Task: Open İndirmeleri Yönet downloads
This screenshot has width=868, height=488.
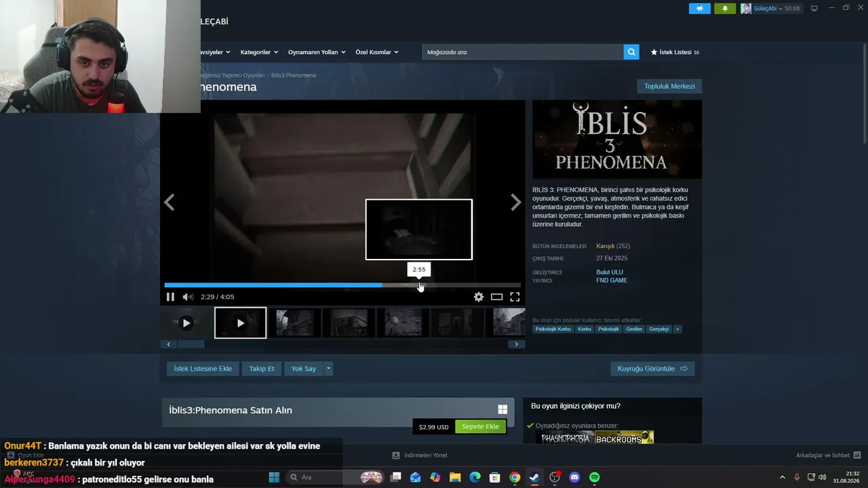Action: (x=420, y=455)
